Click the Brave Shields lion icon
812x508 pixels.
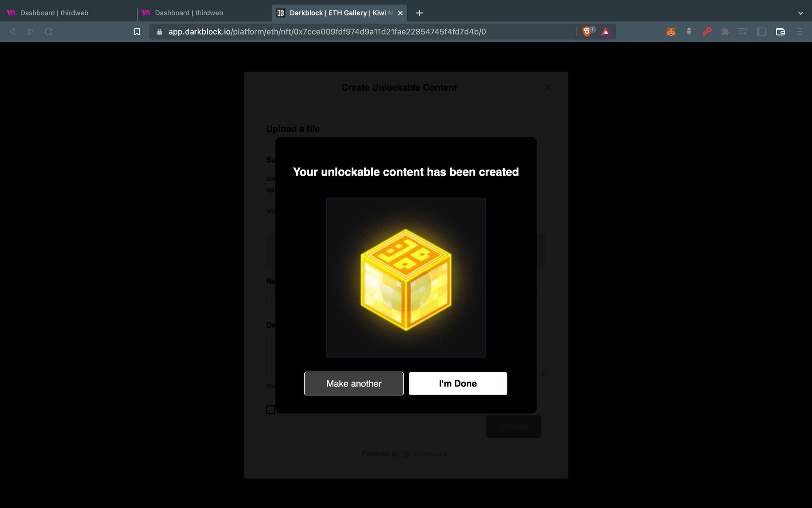point(587,32)
